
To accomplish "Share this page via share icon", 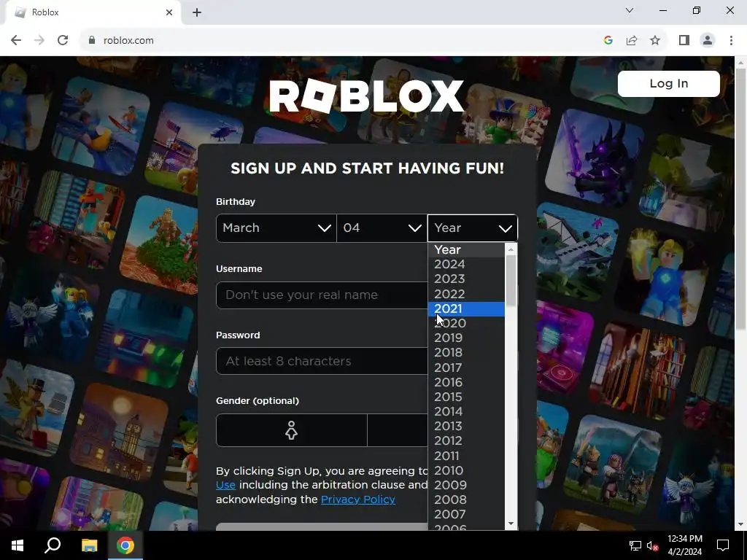I will pos(632,40).
